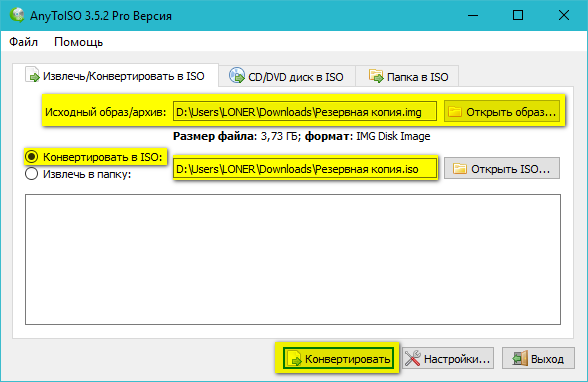Click the Конвертировать button label
The image size is (588, 382).
coord(348,359)
